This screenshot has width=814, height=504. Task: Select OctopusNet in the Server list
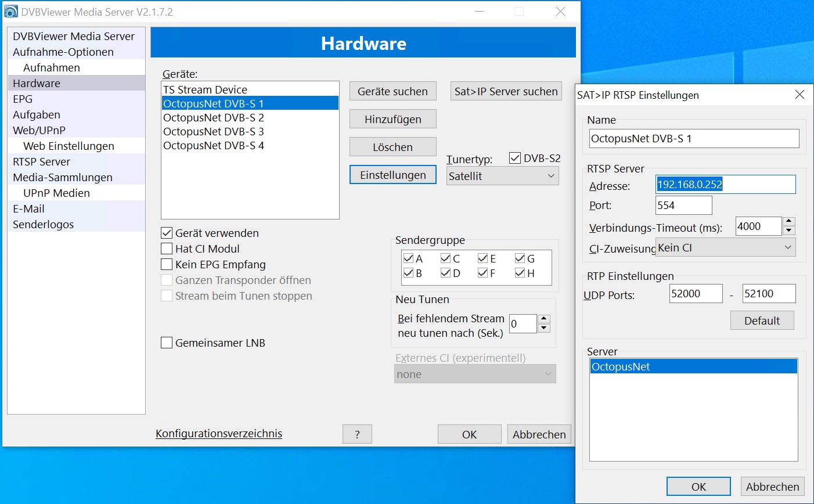coord(694,366)
